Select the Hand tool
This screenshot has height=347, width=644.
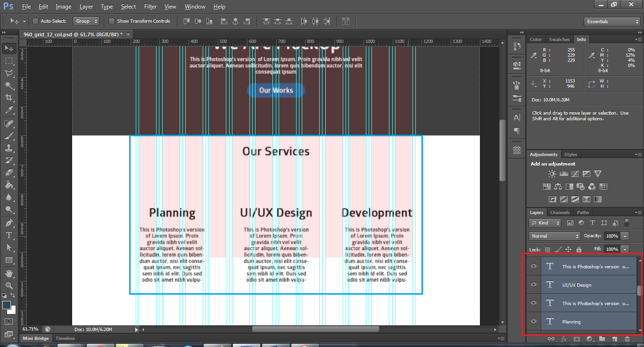tap(9, 273)
